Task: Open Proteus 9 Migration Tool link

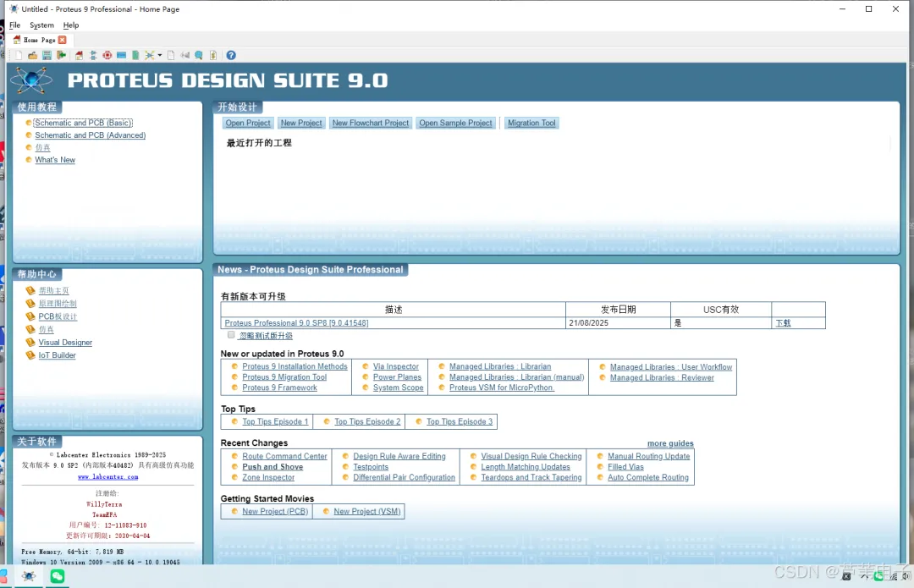Action: click(x=284, y=377)
